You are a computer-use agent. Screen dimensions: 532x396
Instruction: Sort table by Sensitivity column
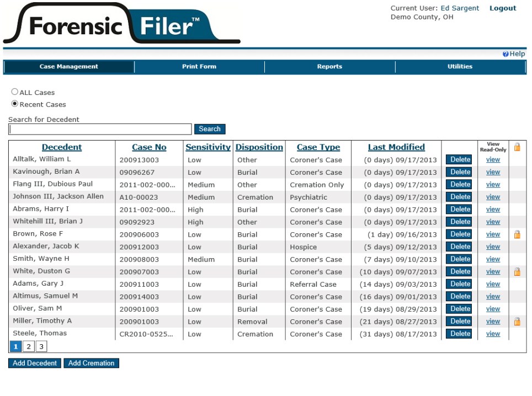[208, 147]
